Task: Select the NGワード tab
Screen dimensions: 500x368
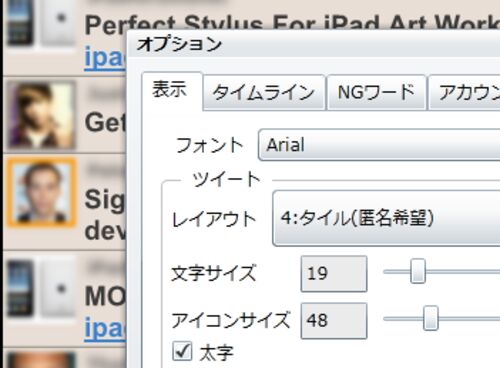Action: click(376, 92)
